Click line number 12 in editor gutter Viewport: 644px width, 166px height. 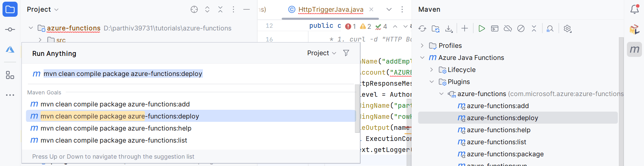coord(269,26)
